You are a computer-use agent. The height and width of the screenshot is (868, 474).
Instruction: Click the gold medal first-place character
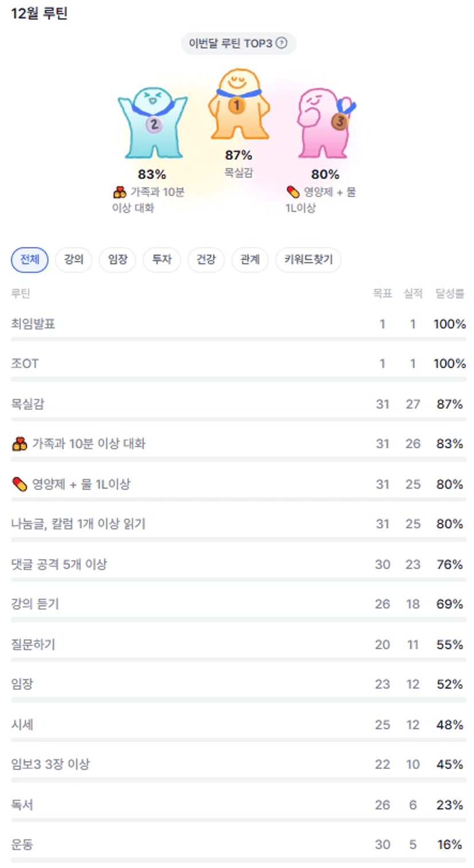(x=238, y=105)
